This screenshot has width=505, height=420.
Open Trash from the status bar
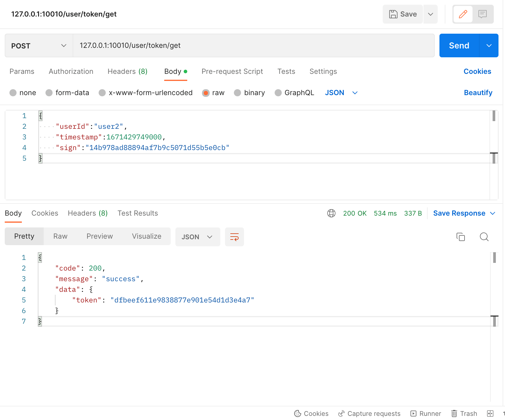point(464,414)
